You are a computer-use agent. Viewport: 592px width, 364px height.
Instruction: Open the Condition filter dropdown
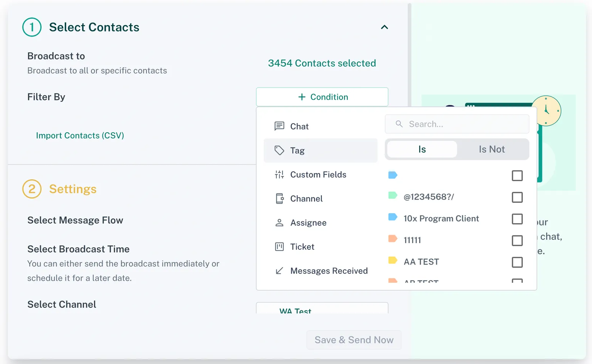click(322, 97)
